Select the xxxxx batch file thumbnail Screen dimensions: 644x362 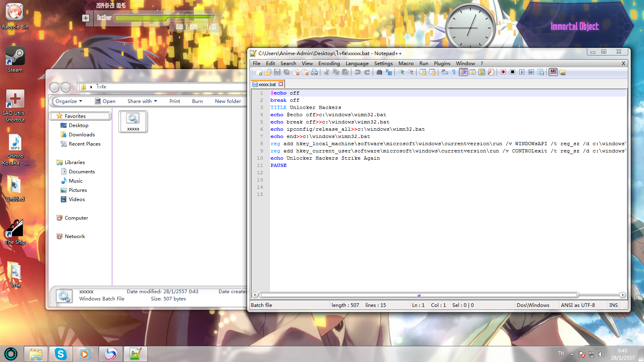(x=133, y=121)
